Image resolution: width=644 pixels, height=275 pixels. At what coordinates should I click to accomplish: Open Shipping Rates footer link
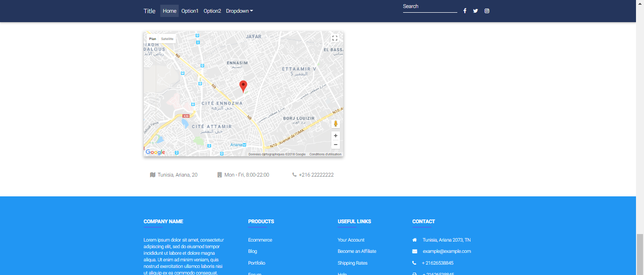[x=353, y=263]
